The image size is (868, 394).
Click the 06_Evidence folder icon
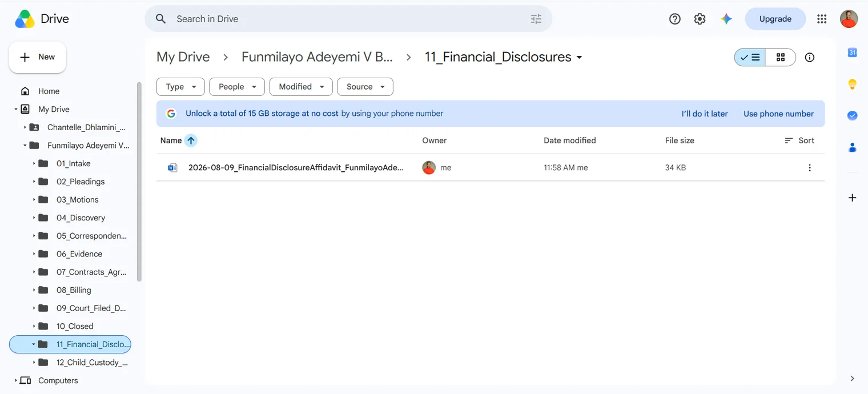(43, 254)
